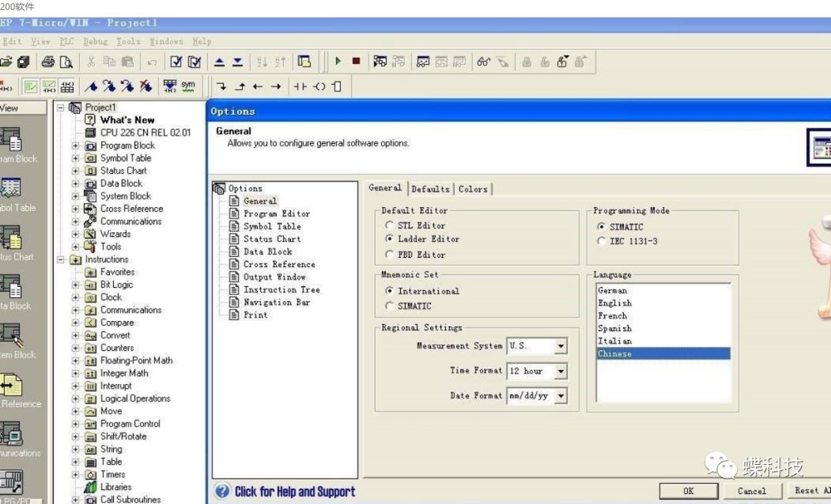Open the Tools menu
The image size is (831, 504).
(128, 42)
